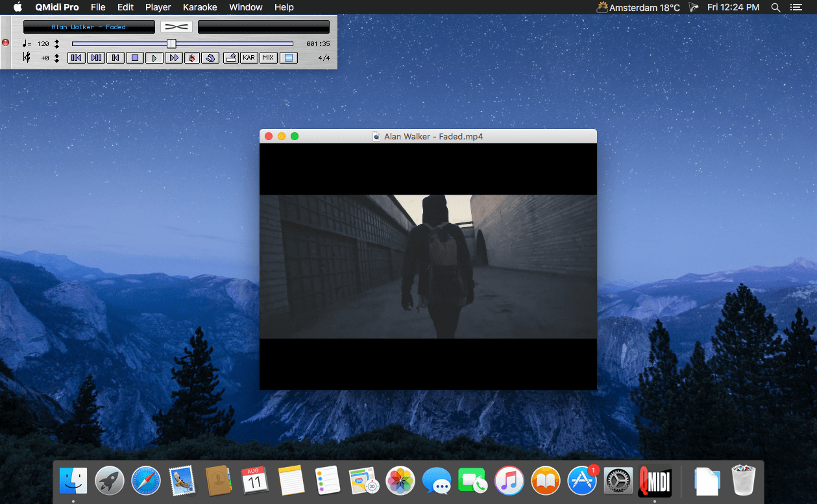Open Mail from the Dock
The width and height of the screenshot is (817, 504).
tap(182, 481)
